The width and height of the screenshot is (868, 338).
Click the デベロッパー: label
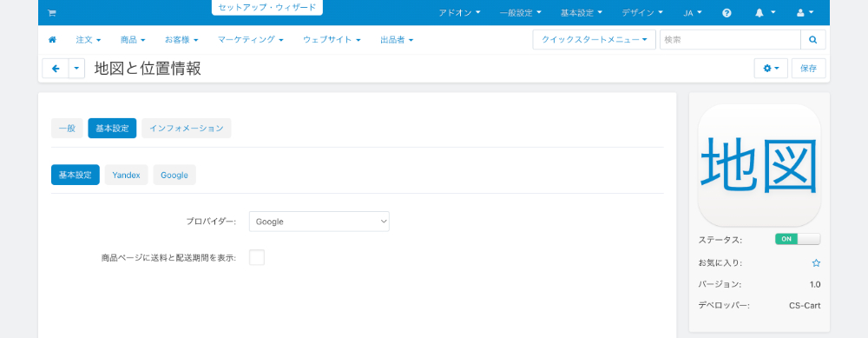[724, 306]
